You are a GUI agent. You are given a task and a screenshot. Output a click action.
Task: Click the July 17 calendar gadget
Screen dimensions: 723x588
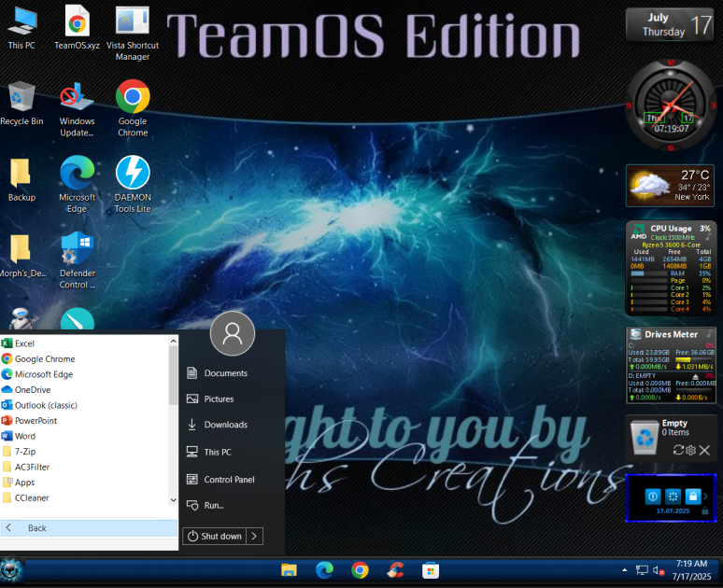[x=670, y=24]
